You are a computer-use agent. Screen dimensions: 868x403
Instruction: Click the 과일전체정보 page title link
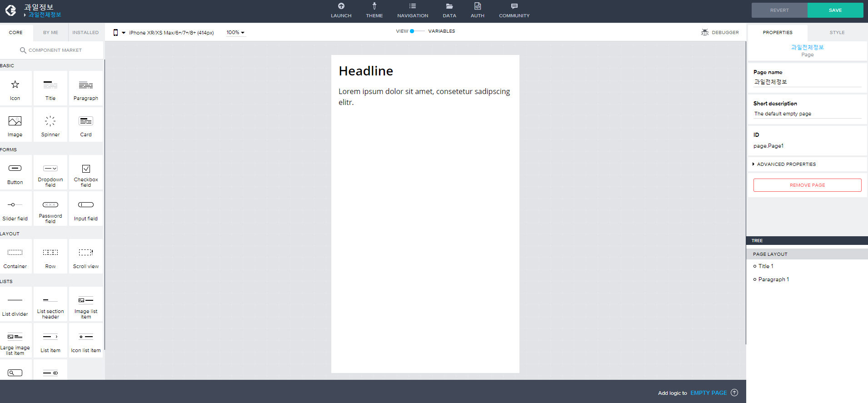click(807, 47)
